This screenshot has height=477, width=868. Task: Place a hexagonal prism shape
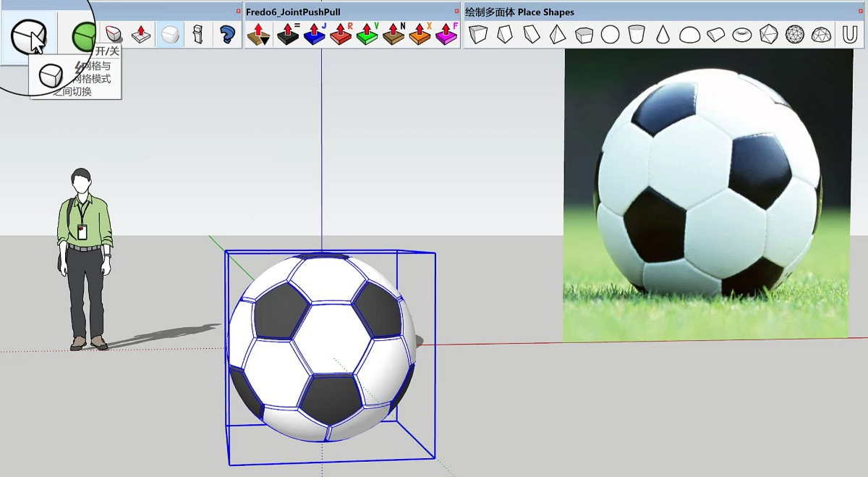[584, 34]
